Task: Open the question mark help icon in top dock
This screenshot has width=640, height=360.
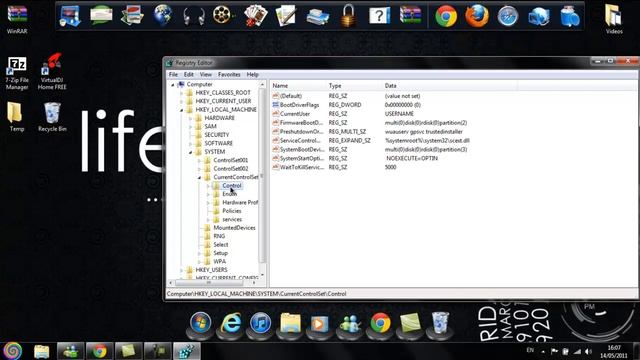Action: [379, 16]
